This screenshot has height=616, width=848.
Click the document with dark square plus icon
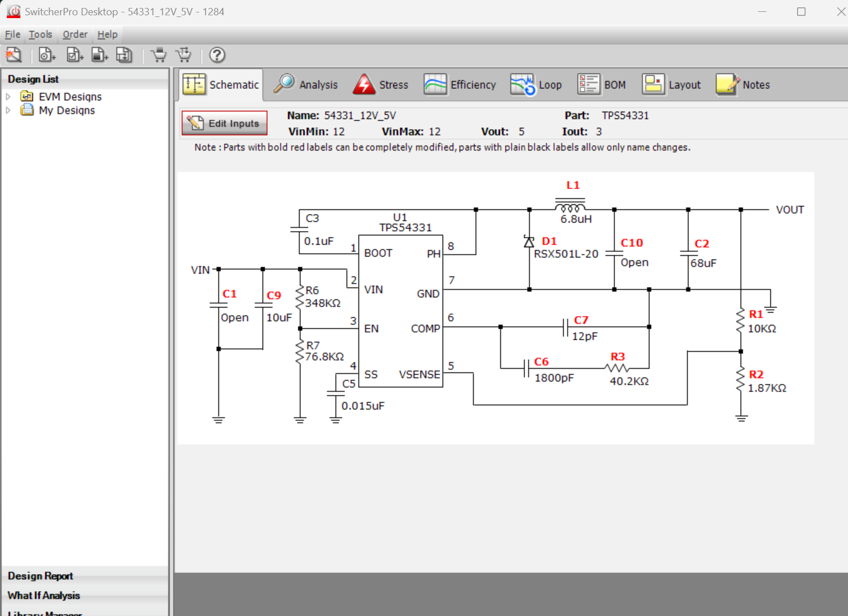pyautogui.click(x=100, y=55)
